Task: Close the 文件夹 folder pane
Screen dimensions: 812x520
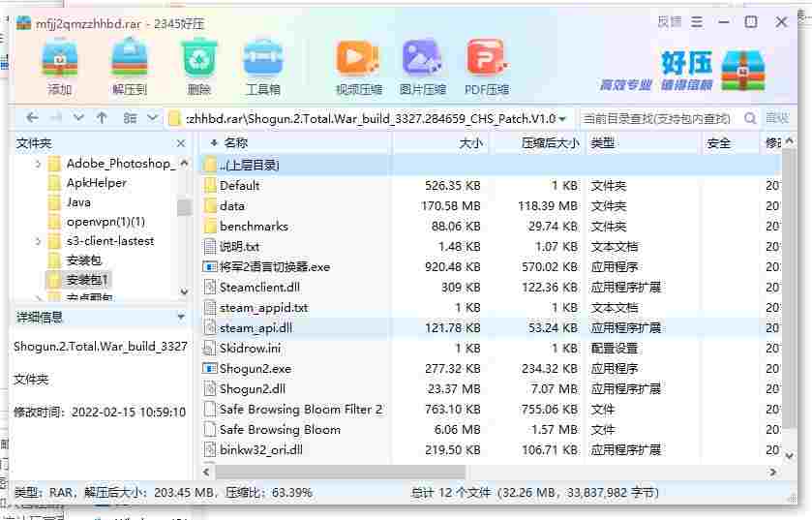Action: coord(181,143)
